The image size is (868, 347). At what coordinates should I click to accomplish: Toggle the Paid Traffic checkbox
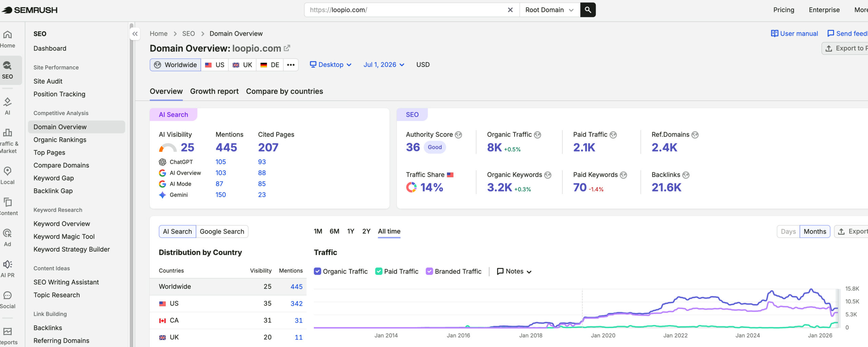click(379, 271)
